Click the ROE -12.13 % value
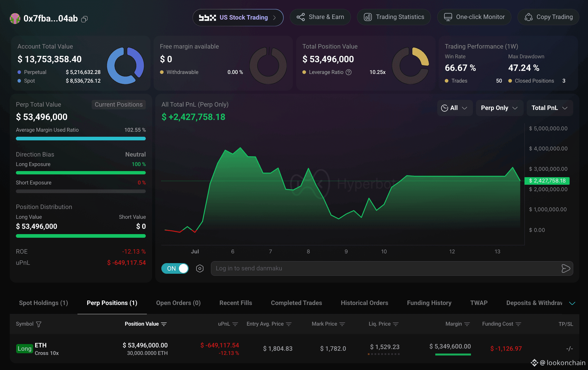 (x=134, y=252)
